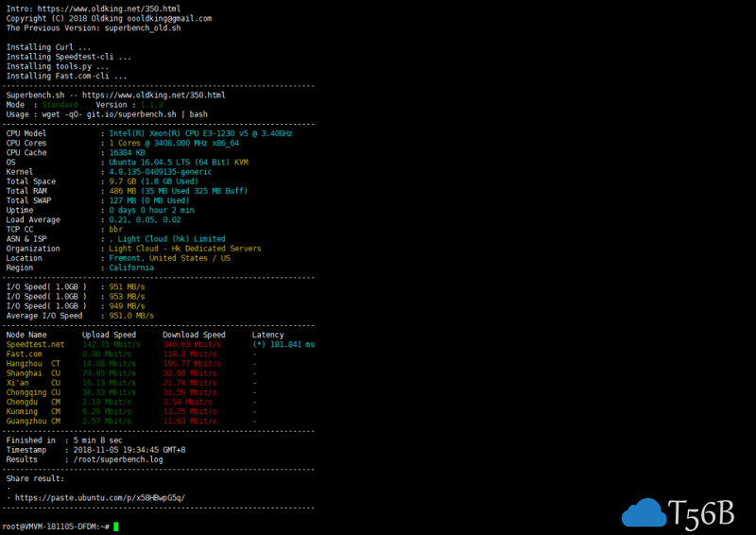Click the green terminal cursor at the prompt
The image size is (756, 535).
click(115, 526)
